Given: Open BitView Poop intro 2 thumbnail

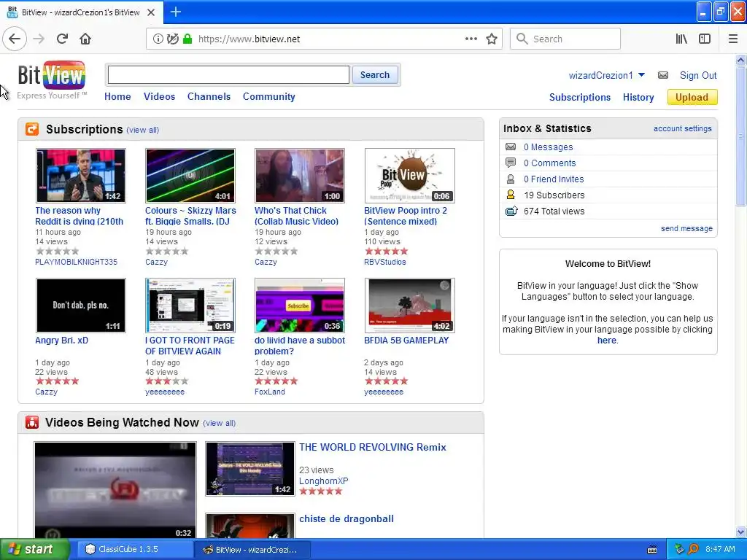Looking at the screenshot, I should 410,176.
